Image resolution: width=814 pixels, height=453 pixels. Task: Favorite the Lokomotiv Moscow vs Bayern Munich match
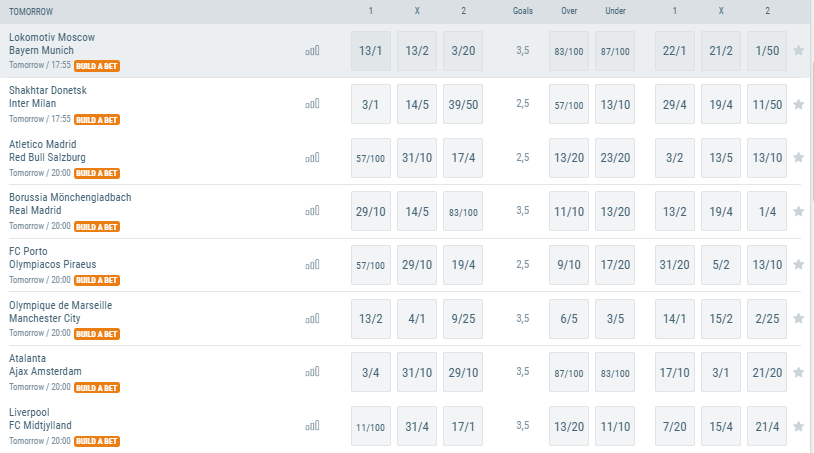[798, 50]
